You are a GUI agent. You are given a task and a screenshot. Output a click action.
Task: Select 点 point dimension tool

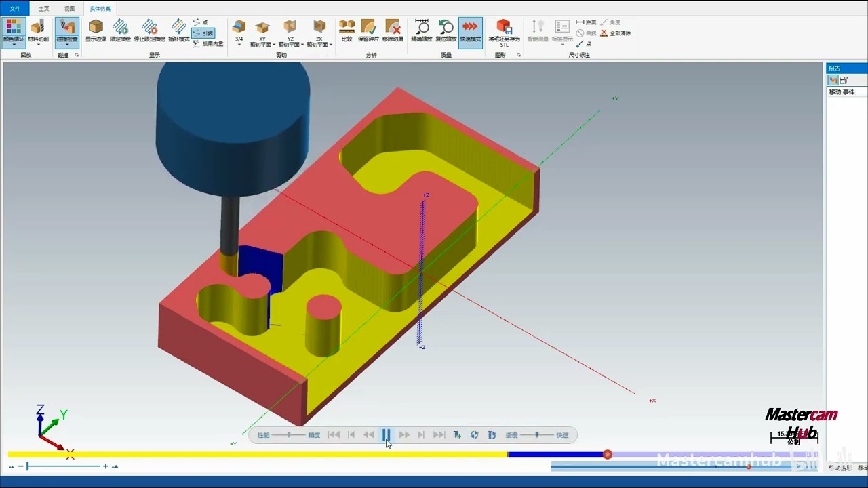[584, 43]
